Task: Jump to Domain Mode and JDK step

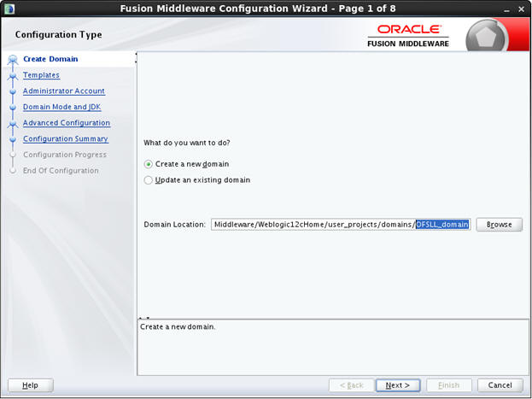Action: tap(62, 107)
